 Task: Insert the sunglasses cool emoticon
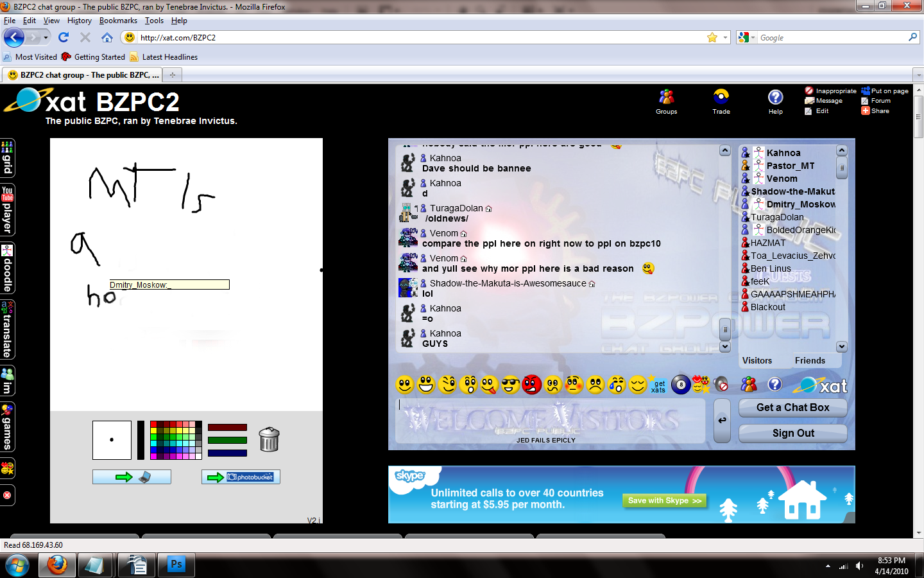pos(511,385)
